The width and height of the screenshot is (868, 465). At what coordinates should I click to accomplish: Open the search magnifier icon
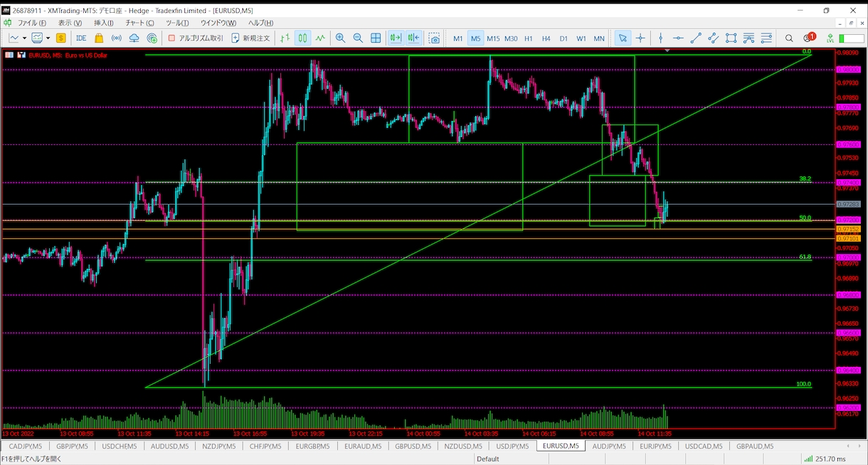tap(789, 38)
